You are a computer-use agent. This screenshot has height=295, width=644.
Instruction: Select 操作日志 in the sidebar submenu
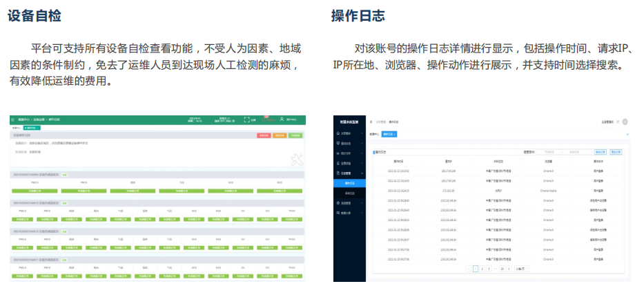coord(349,183)
